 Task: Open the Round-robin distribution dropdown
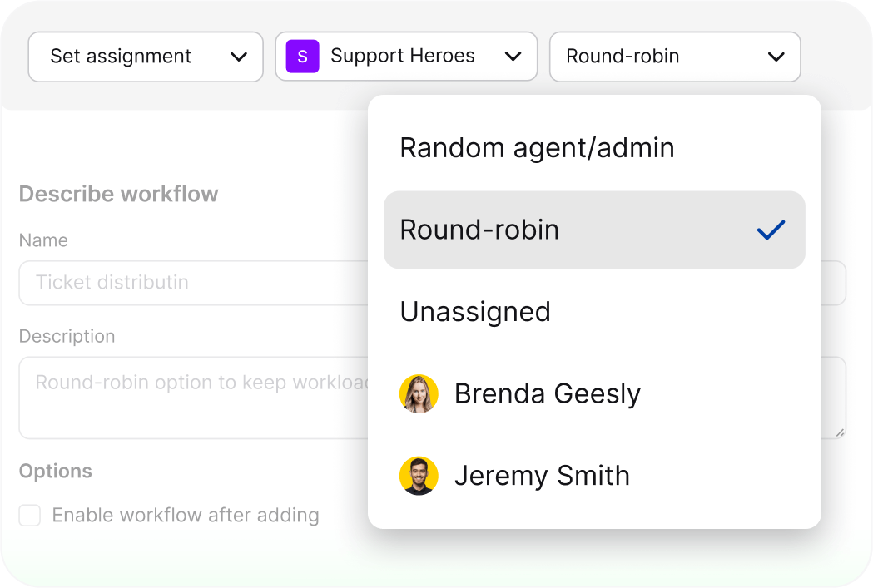675,57
